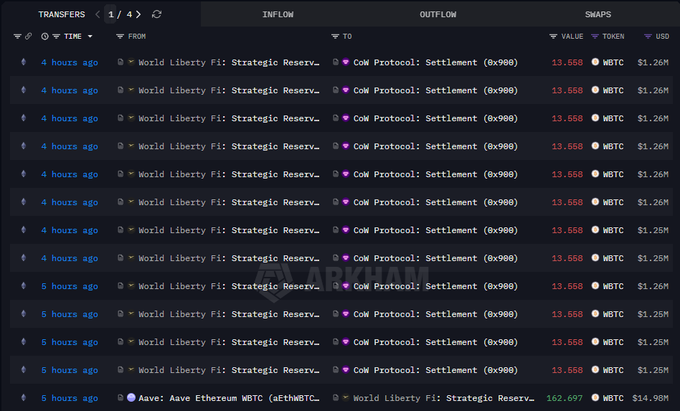Switch to the OUTFLOW tab

pos(438,14)
